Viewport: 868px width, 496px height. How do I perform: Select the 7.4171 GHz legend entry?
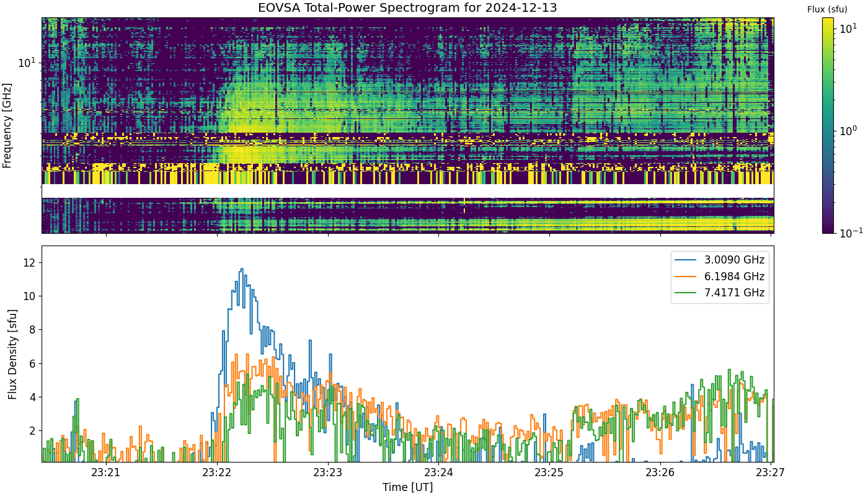pyautogui.click(x=719, y=293)
